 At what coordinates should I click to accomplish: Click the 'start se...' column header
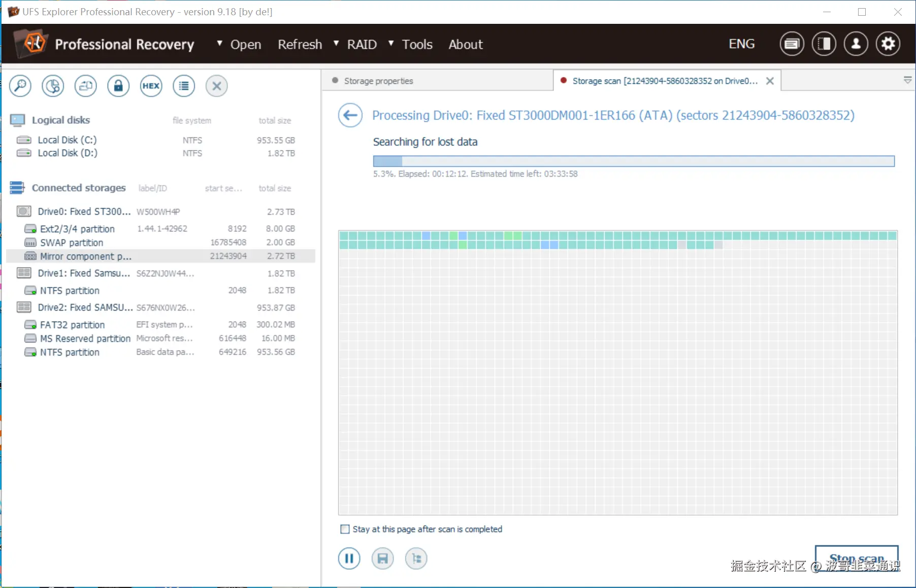[x=223, y=188]
